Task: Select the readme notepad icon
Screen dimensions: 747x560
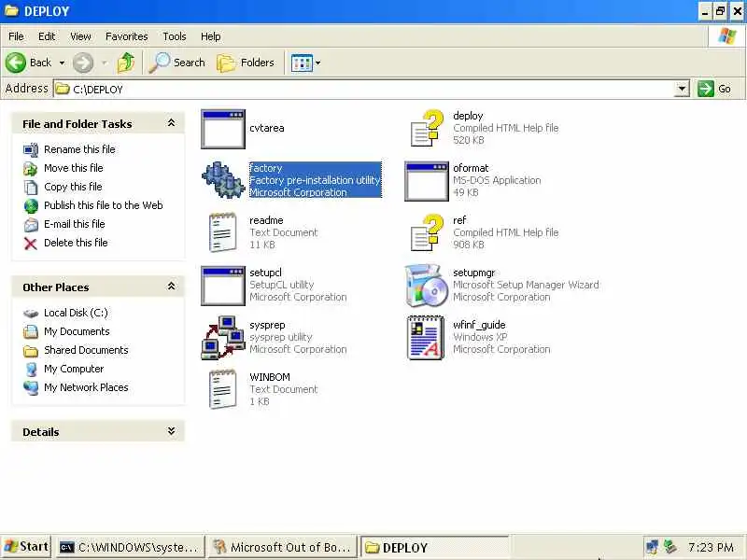Action: (223, 232)
